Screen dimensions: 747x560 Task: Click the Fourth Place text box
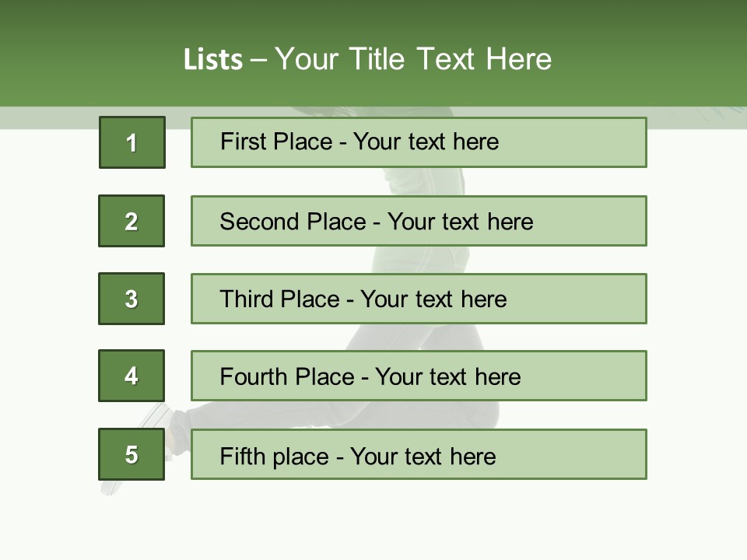[419, 376]
